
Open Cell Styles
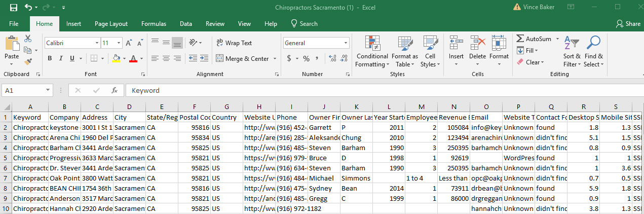430,52
